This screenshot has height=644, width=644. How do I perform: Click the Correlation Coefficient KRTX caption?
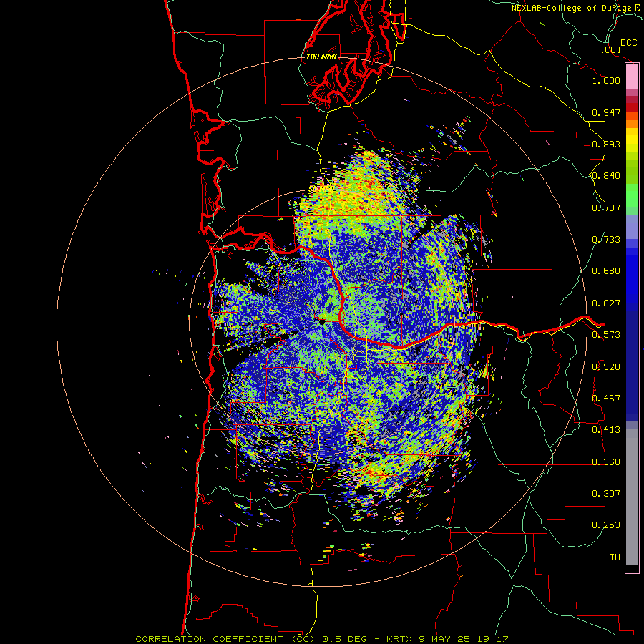(x=321, y=639)
